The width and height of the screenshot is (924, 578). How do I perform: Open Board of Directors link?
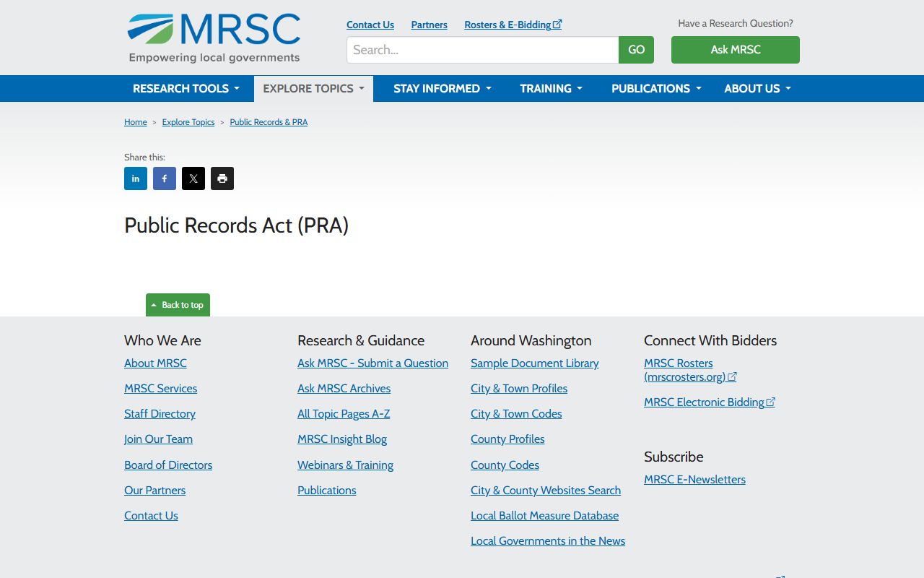(x=168, y=465)
